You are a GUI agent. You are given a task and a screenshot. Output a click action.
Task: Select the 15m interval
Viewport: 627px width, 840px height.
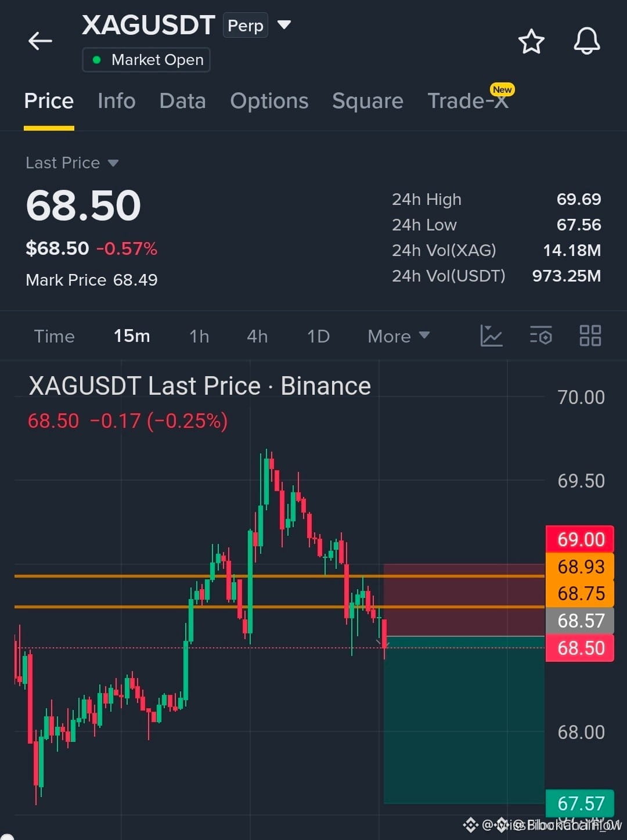(132, 336)
